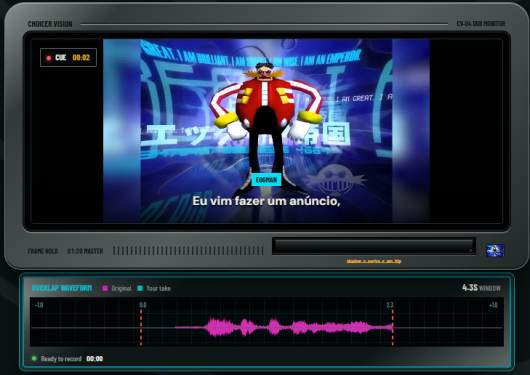Click the red CUE recording dot
Screen dimensions: 530x375
[49, 58]
